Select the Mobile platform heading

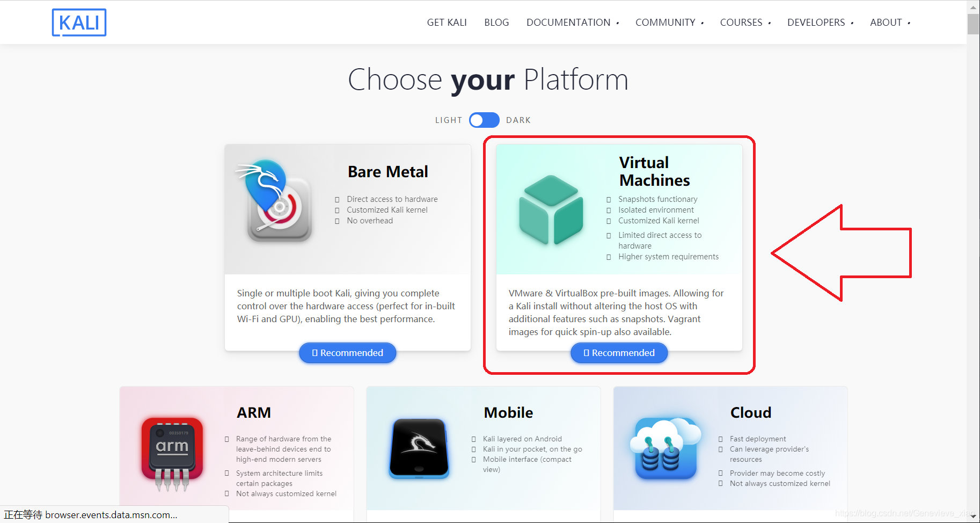coord(508,412)
